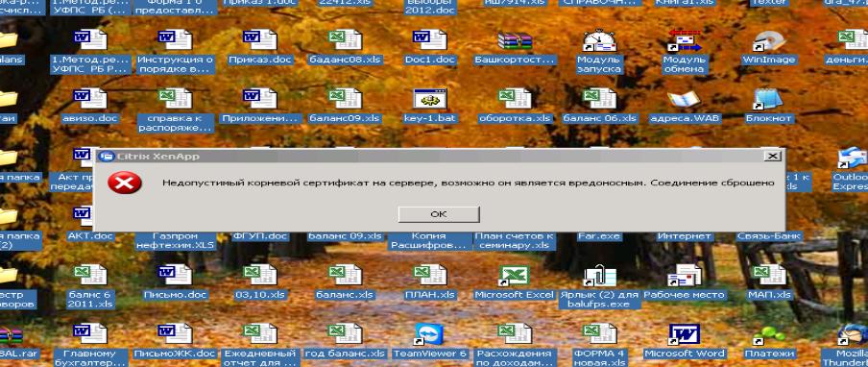The image size is (868, 367).
Task: Select the TeamViewer 6 shortcut icon
Action: [x=429, y=333]
